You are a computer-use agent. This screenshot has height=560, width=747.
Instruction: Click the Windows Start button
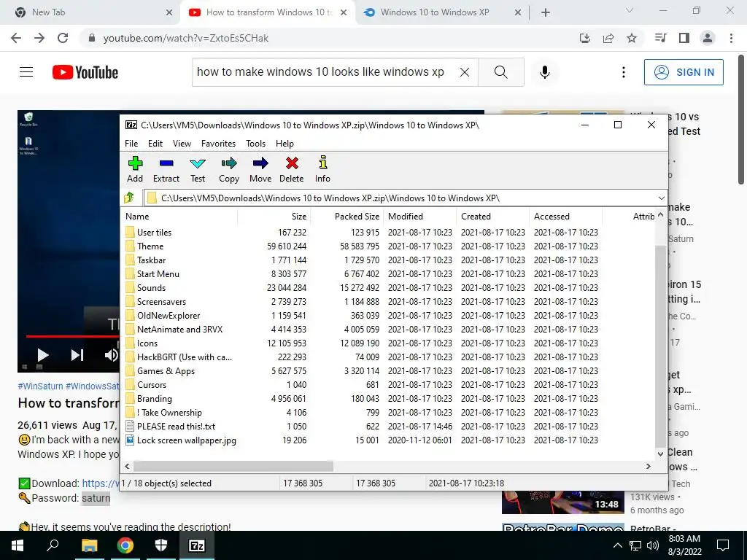(18, 545)
